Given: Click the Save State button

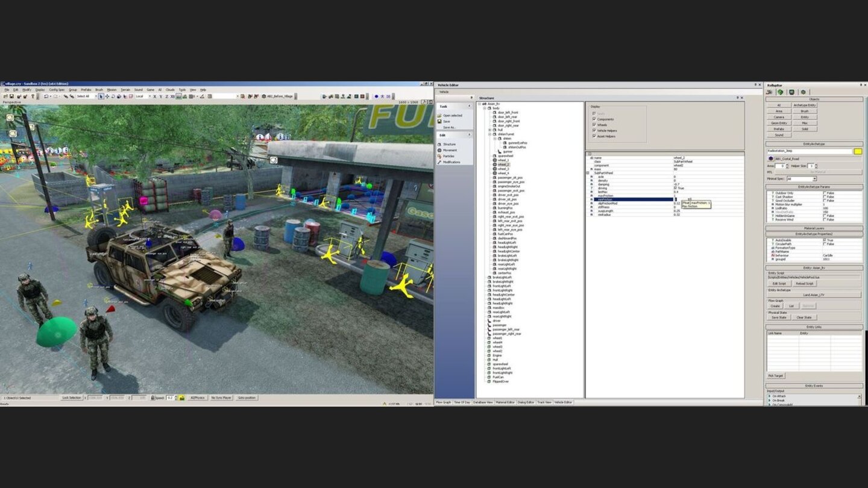Looking at the screenshot, I should (779, 318).
